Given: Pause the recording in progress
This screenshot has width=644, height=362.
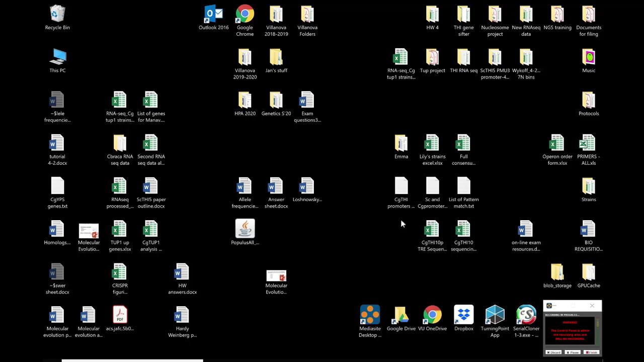Looking at the screenshot, I should click(x=572, y=352).
